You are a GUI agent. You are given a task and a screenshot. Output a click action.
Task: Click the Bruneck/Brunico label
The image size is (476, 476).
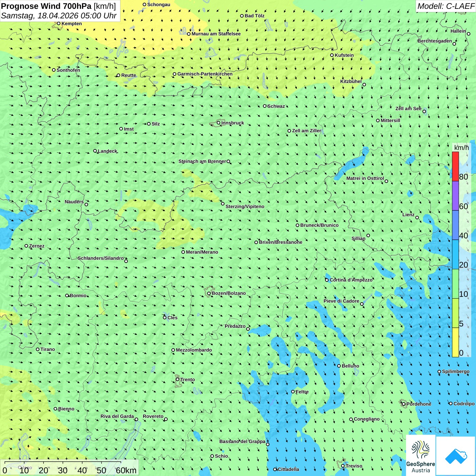pyautogui.click(x=319, y=225)
